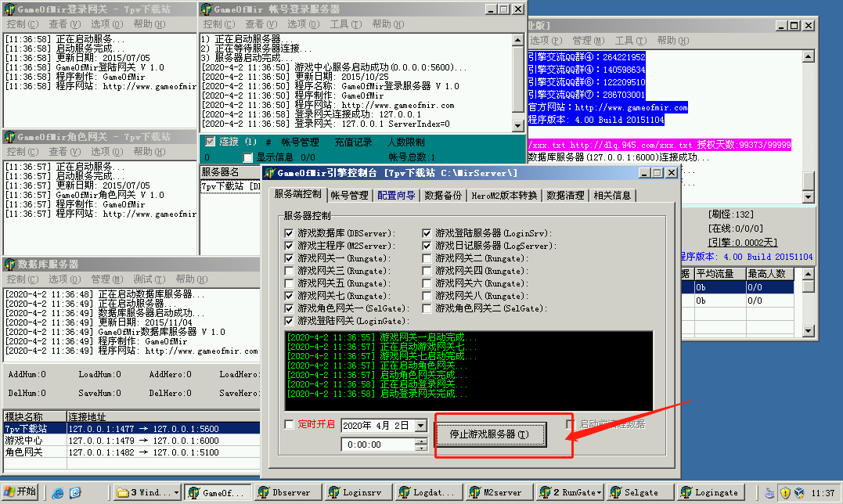Switch to 帐号管理 tab

coord(349,196)
